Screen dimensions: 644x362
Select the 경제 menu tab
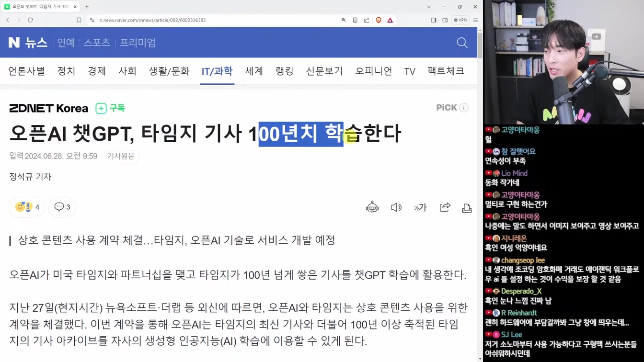[97, 71]
